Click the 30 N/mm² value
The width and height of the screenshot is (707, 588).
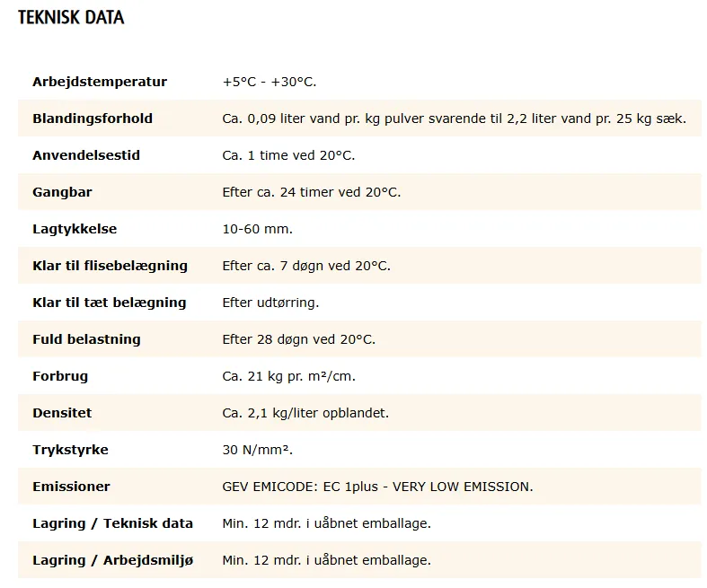(x=257, y=450)
